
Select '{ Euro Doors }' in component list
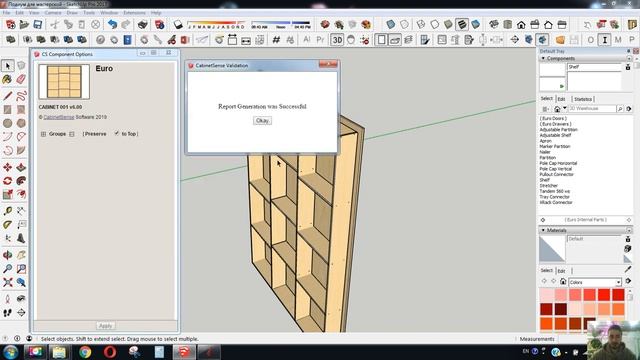(553, 118)
